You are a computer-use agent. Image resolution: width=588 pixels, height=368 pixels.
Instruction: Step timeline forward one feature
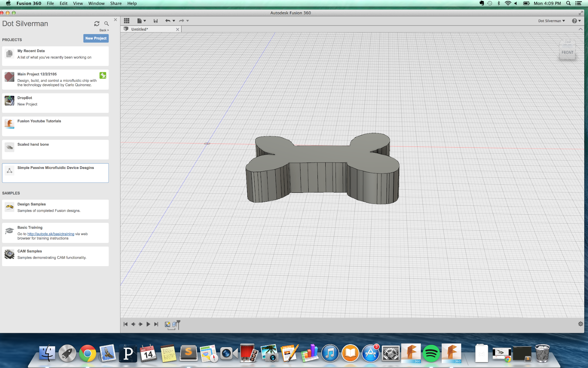[141, 324]
